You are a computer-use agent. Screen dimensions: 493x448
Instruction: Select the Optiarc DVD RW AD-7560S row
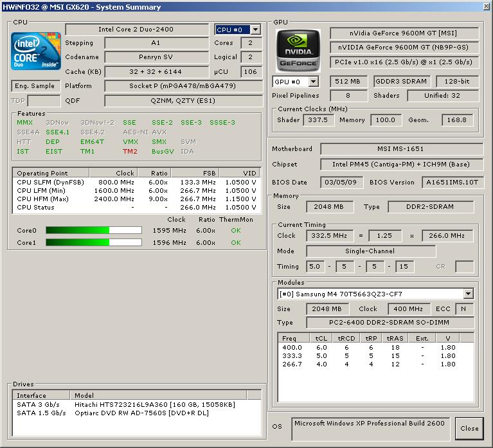click(137, 413)
